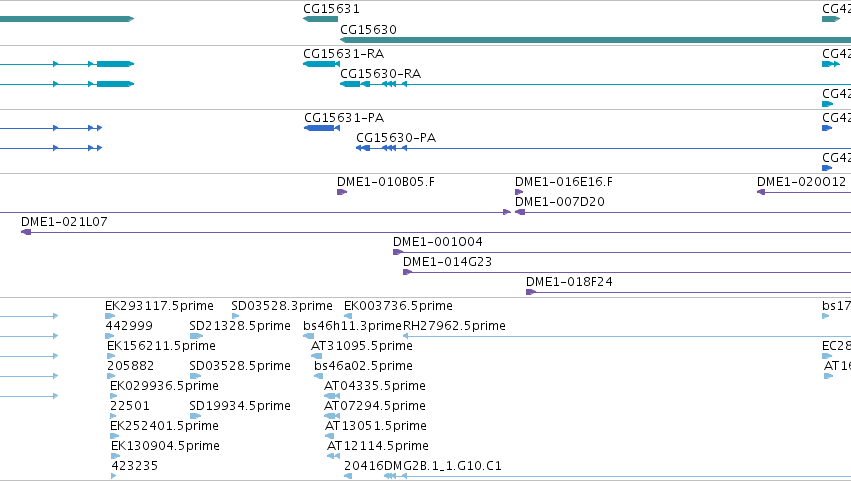Image resolution: width=851 pixels, height=481 pixels.
Task: Click the CG15631-PA protein glyph
Action: (x=322, y=128)
